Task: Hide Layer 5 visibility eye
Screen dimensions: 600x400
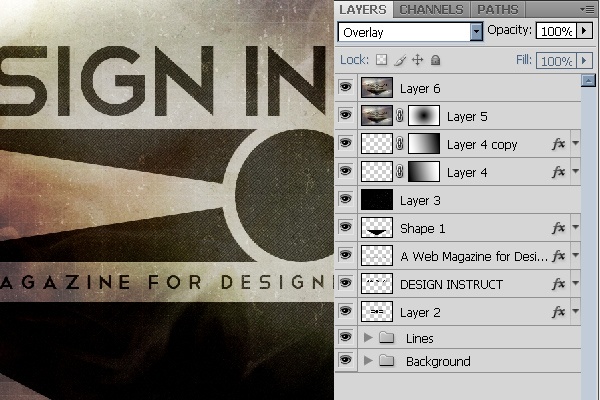Action: [346, 115]
